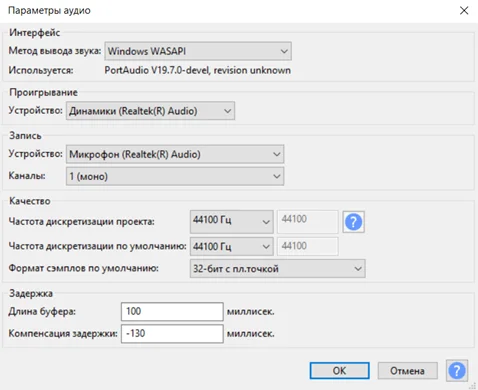The height and width of the screenshot is (390, 478).
Task: Click the Частота дискретизации проекта label
Action: (x=81, y=221)
